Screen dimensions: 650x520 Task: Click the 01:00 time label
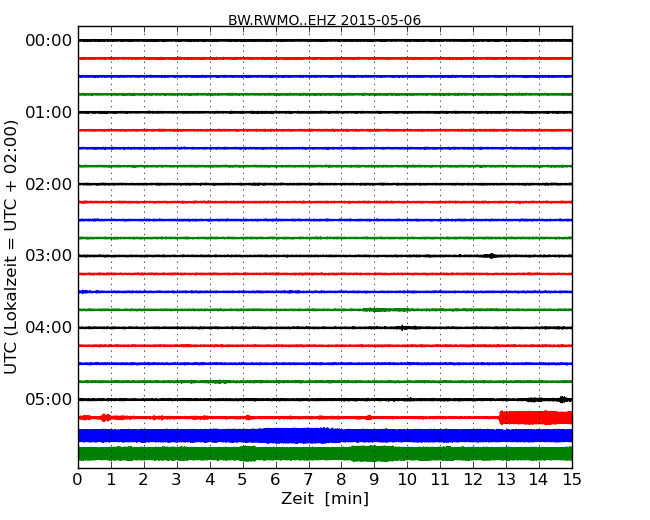click(49, 112)
